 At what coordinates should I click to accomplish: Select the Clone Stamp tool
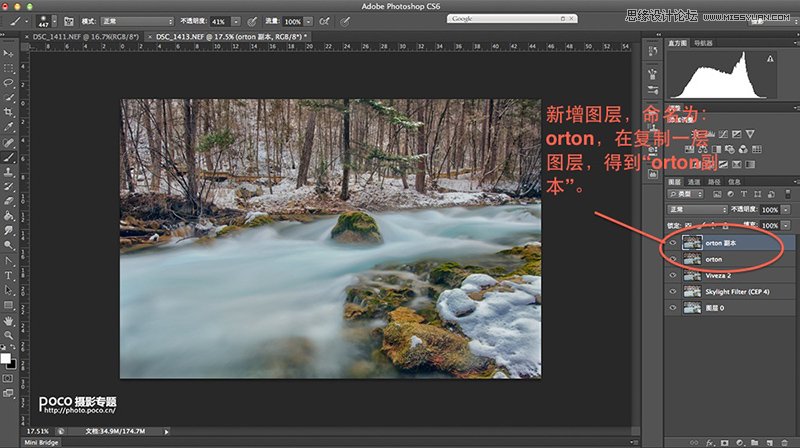coord(9,171)
